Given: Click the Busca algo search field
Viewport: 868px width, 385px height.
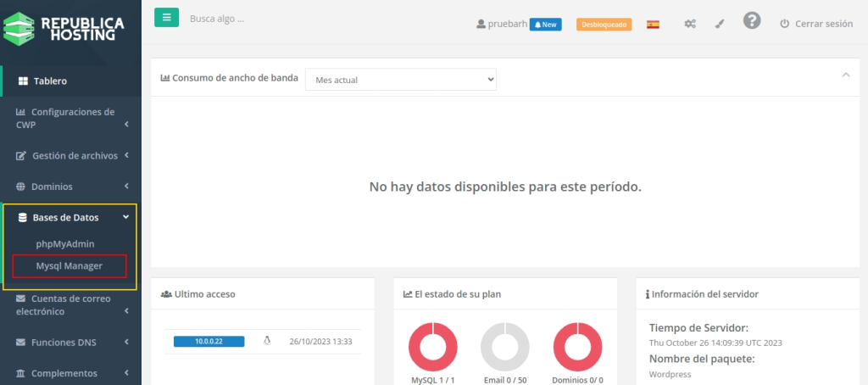Looking at the screenshot, I should [x=254, y=18].
